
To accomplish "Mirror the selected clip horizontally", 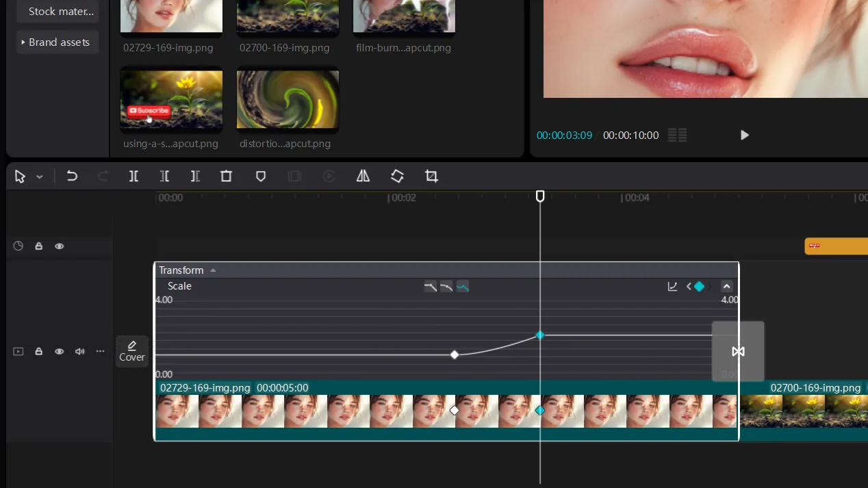I will point(363,176).
